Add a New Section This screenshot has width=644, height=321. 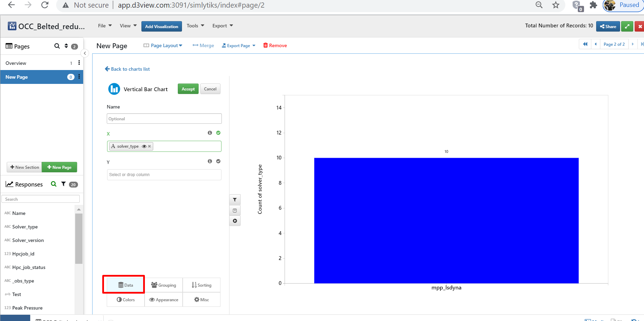tap(24, 167)
